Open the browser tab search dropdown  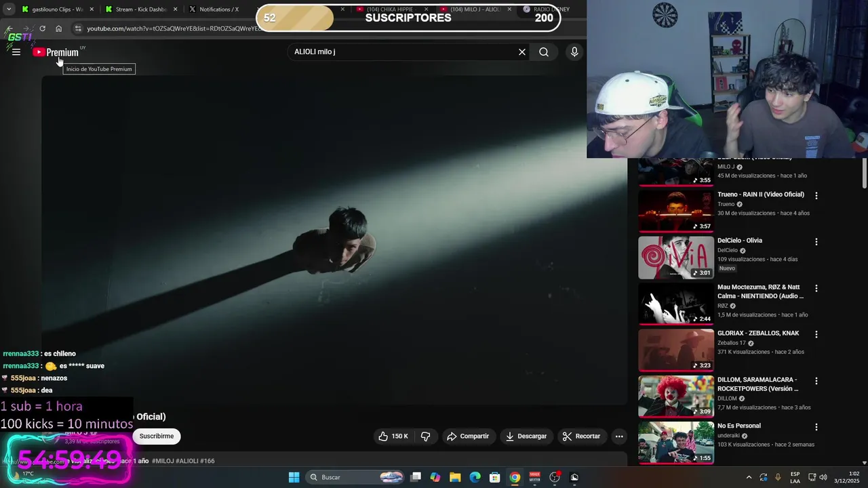click(9, 9)
